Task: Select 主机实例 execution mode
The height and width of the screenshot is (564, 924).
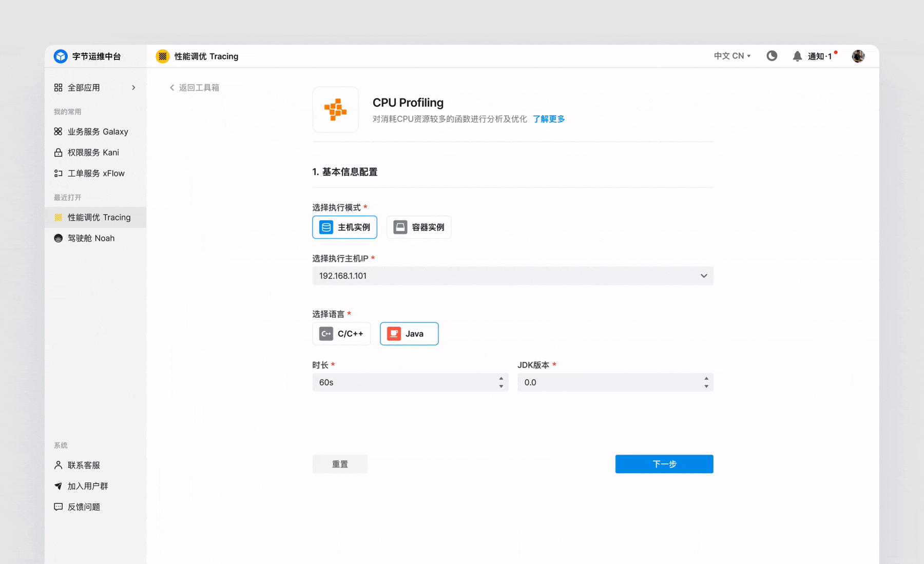Action: click(x=344, y=227)
